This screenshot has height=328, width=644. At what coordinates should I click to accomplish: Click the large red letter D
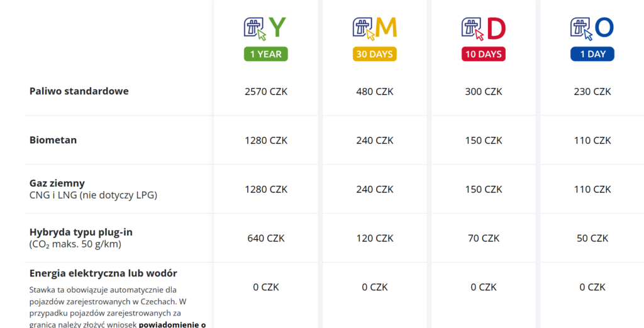coord(496,28)
